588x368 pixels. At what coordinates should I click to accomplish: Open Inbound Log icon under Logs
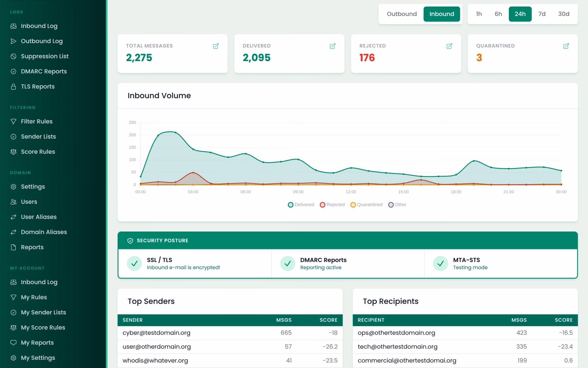[x=13, y=26]
